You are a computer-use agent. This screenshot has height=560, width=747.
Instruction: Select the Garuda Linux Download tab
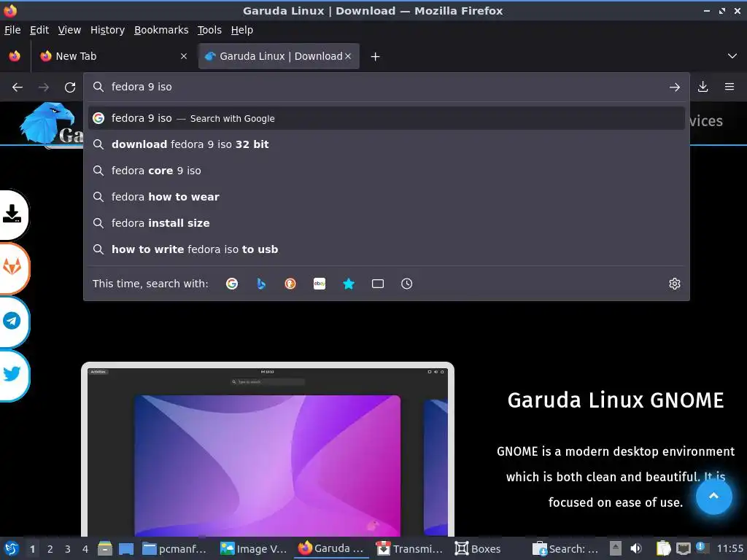click(279, 56)
